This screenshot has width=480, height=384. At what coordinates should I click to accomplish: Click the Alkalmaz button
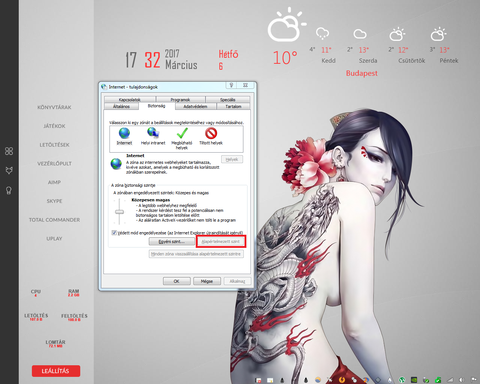pyautogui.click(x=237, y=281)
